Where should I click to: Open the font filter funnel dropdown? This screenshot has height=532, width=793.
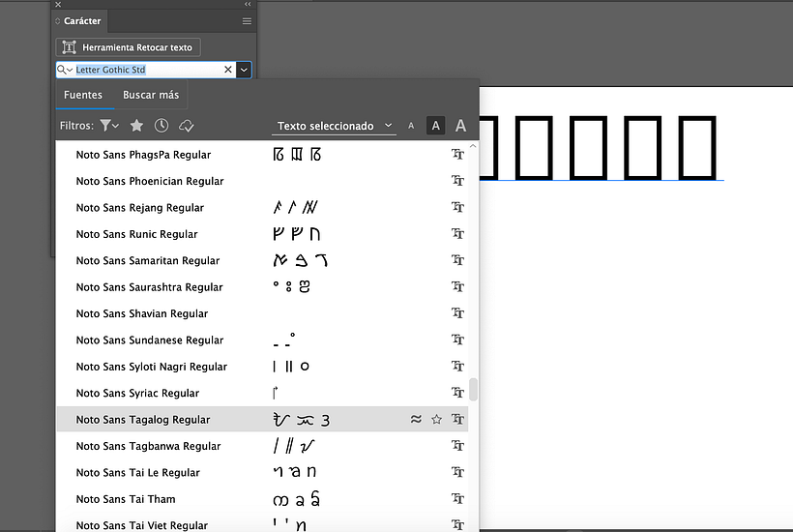(x=108, y=126)
